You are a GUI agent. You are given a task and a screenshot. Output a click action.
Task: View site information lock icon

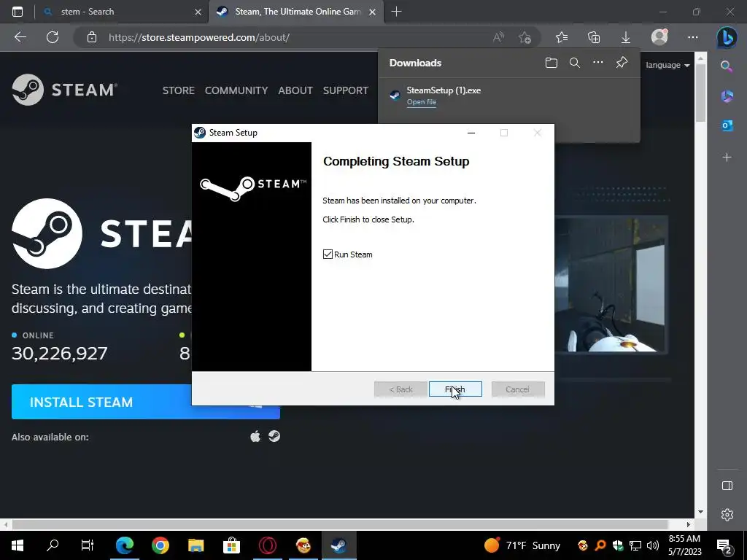(92, 37)
